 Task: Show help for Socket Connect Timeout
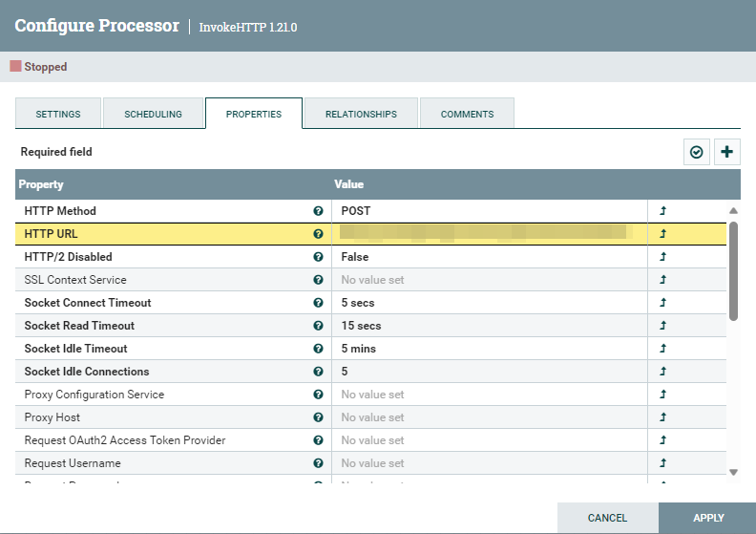318,303
